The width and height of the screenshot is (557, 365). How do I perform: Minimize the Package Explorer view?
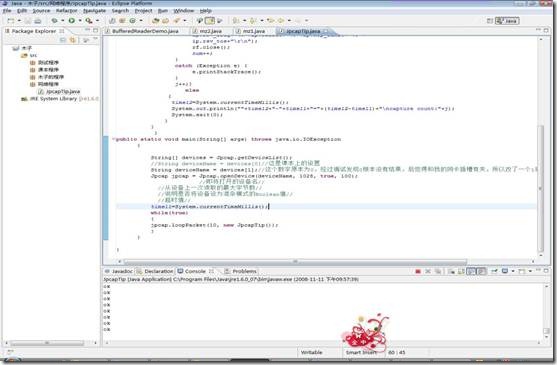pos(88,31)
